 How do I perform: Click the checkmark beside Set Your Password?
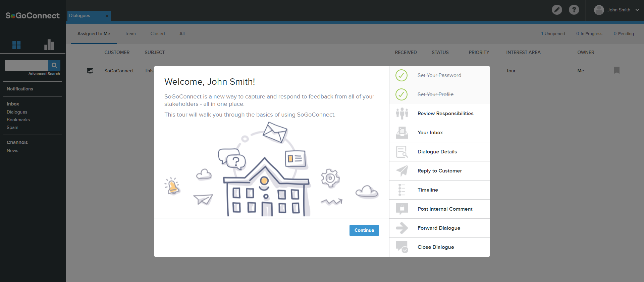pyautogui.click(x=401, y=75)
